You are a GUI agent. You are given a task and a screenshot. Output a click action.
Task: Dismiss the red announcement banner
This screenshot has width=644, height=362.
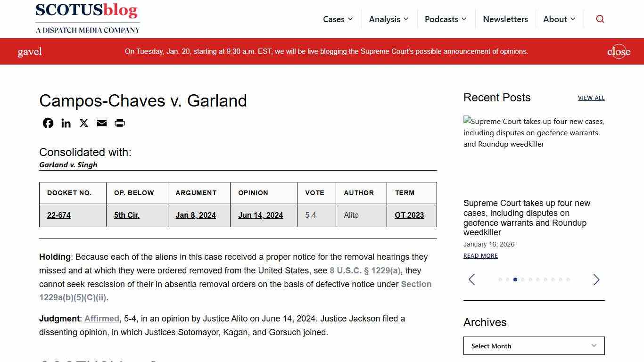pyautogui.click(x=618, y=51)
